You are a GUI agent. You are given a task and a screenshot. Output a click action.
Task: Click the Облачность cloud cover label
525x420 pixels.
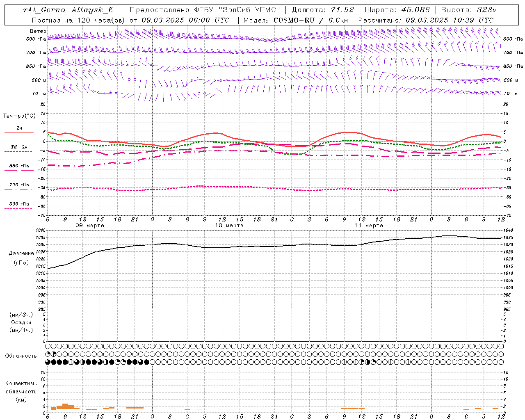[x=21, y=356]
